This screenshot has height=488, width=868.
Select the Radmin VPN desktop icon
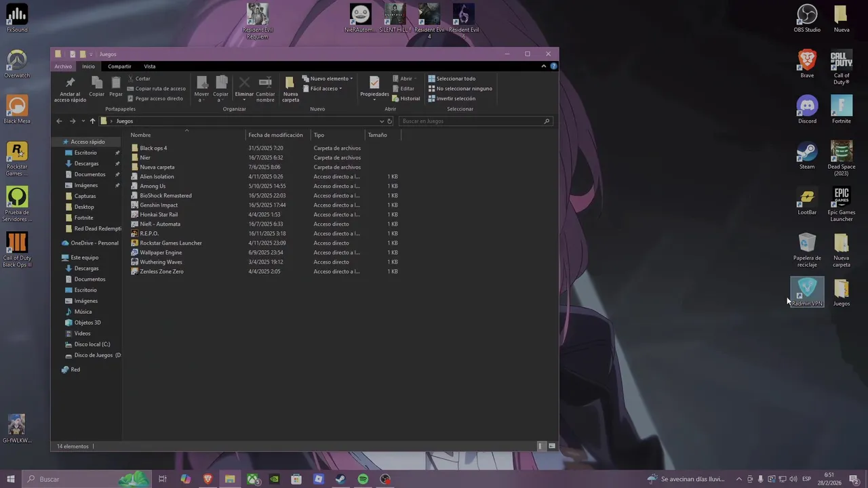[807, 292]
